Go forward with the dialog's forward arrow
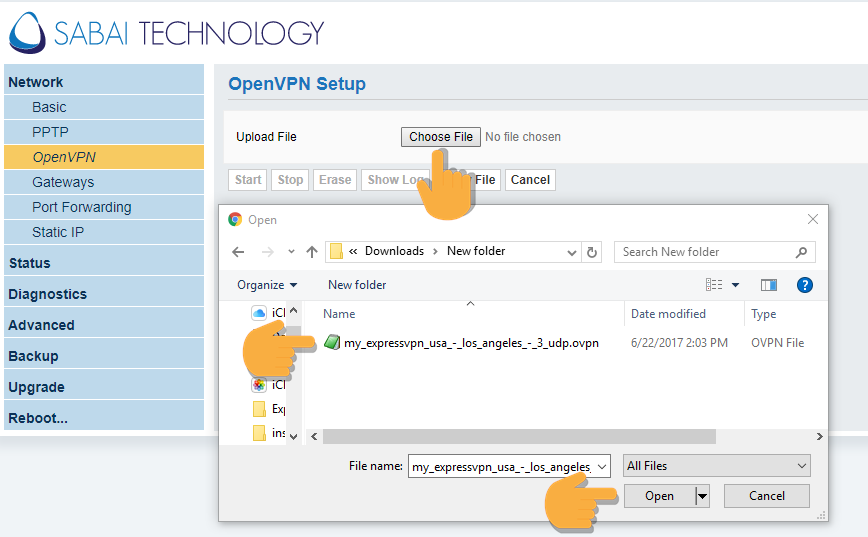This screenshot has width=868, height=537. [268, 252]
